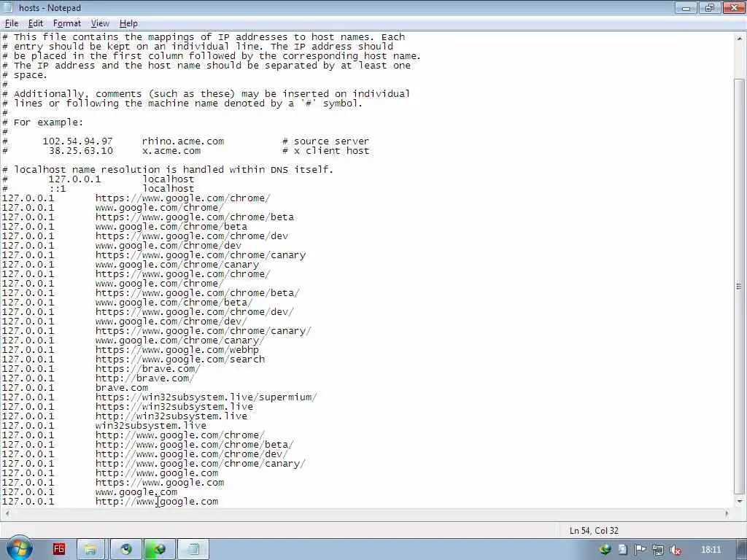Click the vertical scrollbar up arrow
The height and width of the screenshot is (560, 747).
740,38
